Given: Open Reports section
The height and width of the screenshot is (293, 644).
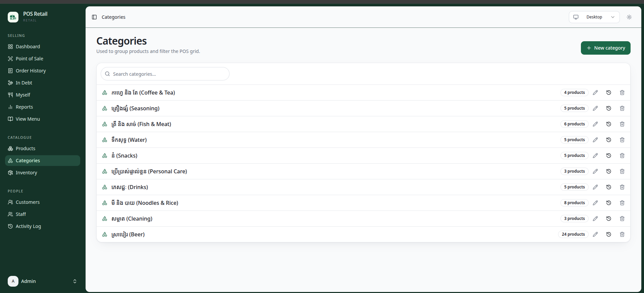Looking at the screenshot, I should point(43,107).
